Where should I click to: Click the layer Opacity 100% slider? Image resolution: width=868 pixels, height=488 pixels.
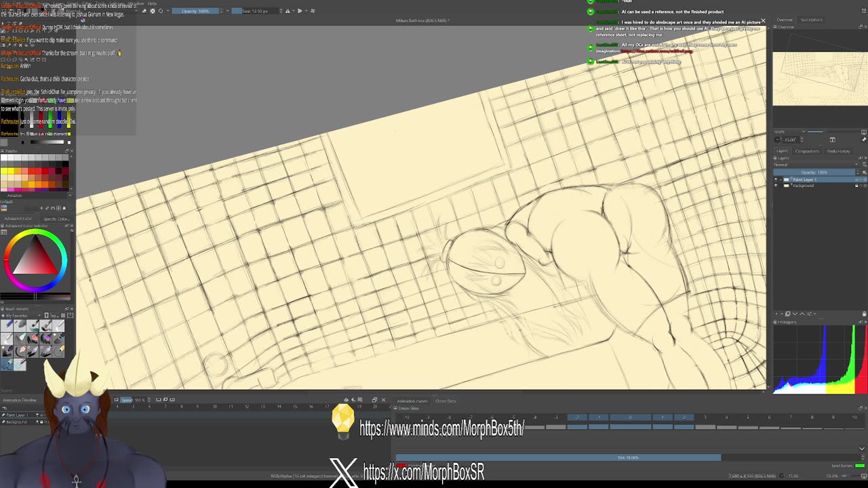(814, 173)
